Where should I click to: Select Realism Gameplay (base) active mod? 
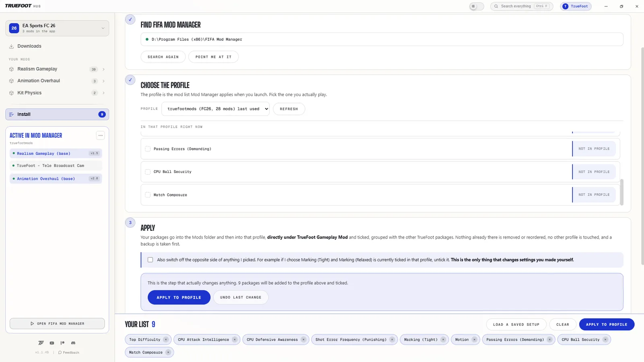click(x=56, y=153)
